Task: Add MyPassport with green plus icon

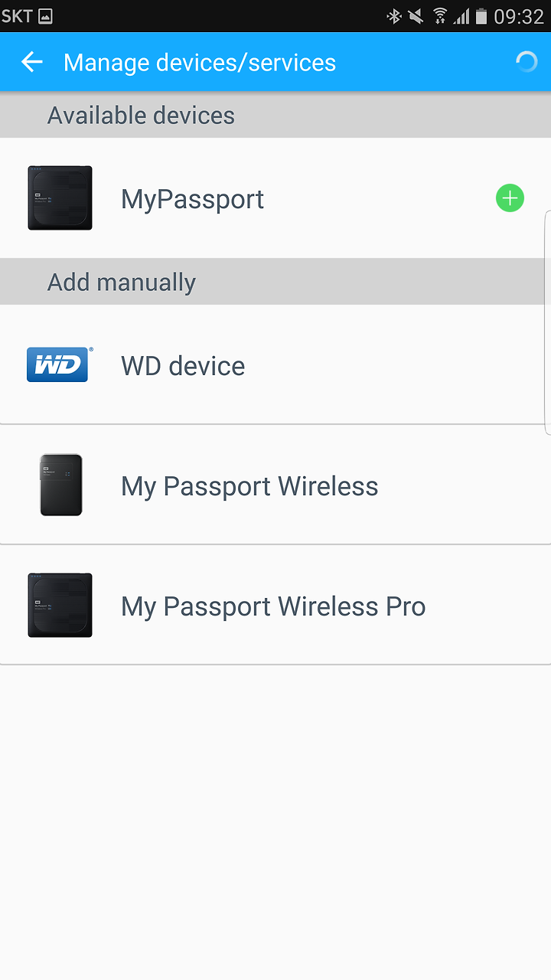Action: pyautogui.click(x=510, y=198)
